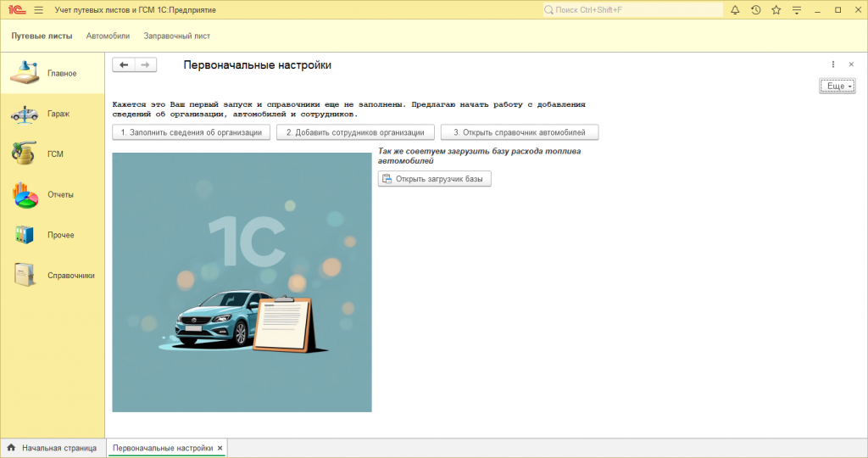The height and width of the screenshot is (458, 868).
Task: Focus the Поиск search field
Action: coord(632,10)
